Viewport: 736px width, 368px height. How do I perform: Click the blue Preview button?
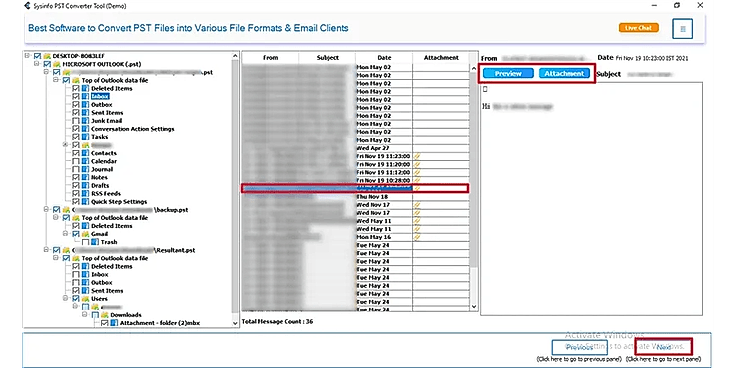point(508,74)
